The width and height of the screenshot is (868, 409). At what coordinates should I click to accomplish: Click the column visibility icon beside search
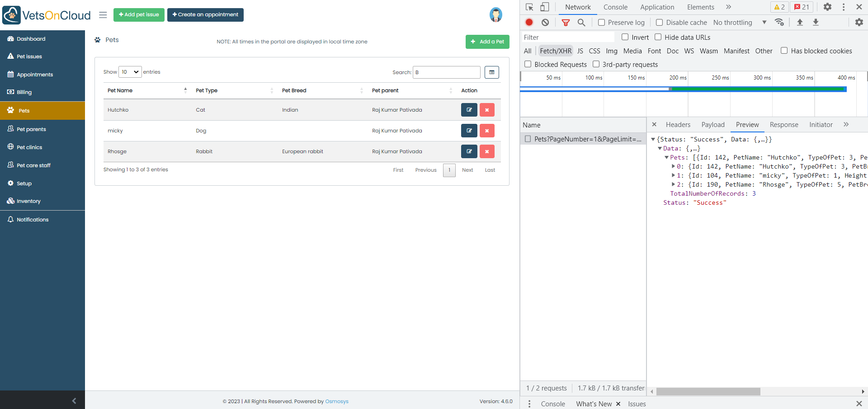(x=492, y=72)
